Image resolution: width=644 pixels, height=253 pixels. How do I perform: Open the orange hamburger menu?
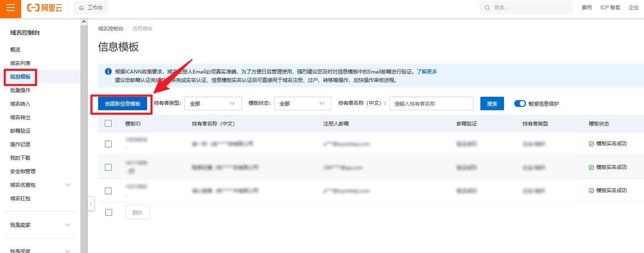click(x=11, y=8)
